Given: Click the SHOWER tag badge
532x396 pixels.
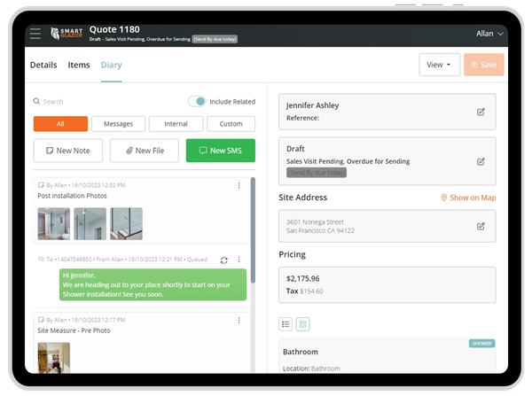Looking at the screenshot, I should pyautogui.click(x=481, y=344).
